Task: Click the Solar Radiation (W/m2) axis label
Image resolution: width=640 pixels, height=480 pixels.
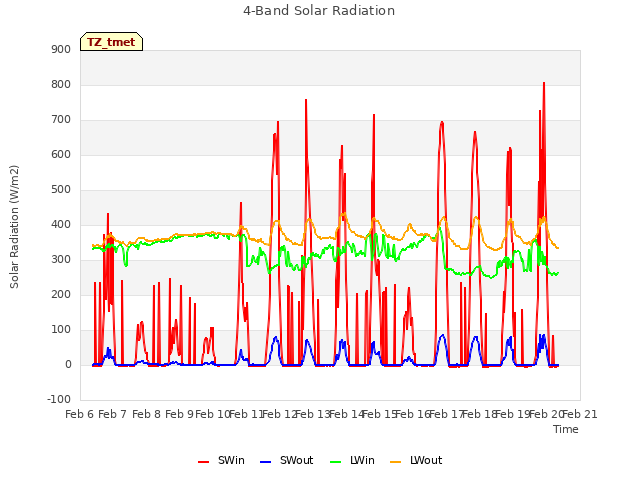Action: point(14,227)
